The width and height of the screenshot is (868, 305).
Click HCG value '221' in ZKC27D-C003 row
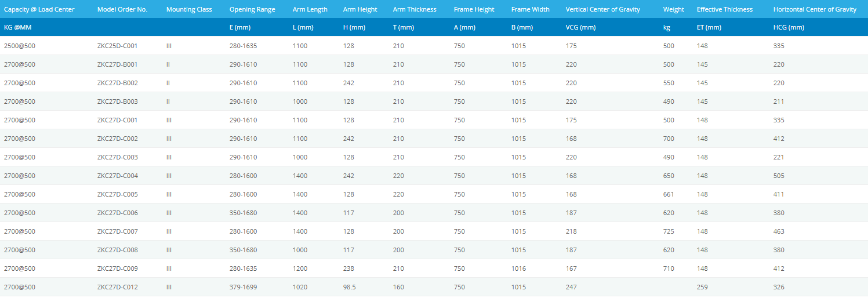[x=779, y=157]
